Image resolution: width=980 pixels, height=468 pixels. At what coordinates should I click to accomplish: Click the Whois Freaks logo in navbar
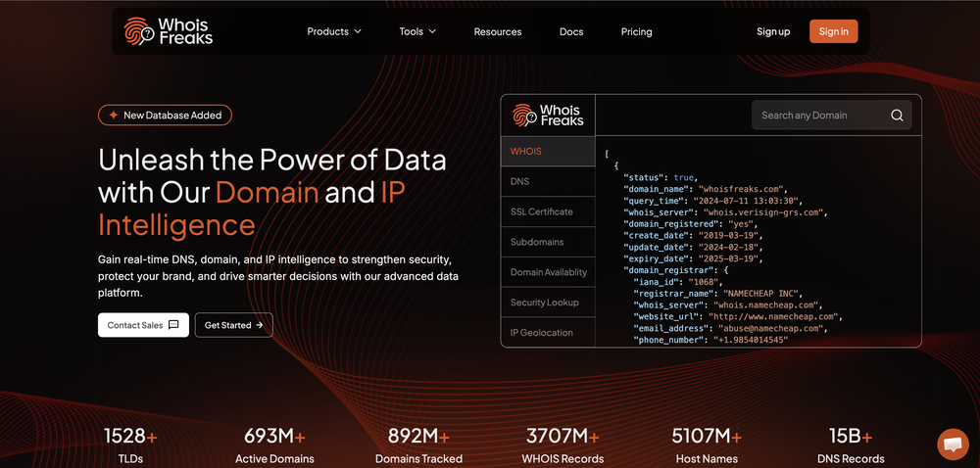point(169,31)
